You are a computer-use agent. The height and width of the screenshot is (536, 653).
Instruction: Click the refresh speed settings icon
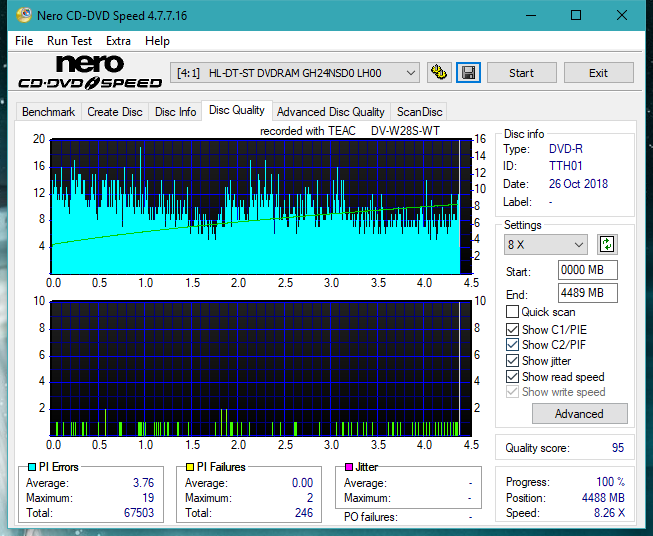tap(607, 244)
